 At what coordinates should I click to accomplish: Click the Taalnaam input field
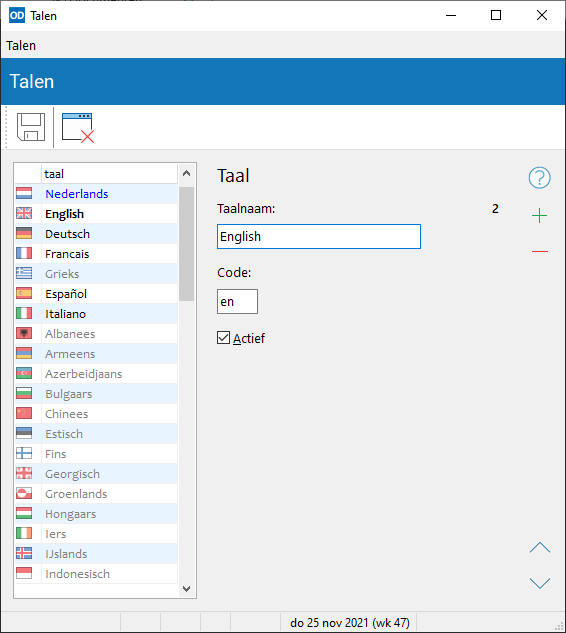[x=319, y=237]
